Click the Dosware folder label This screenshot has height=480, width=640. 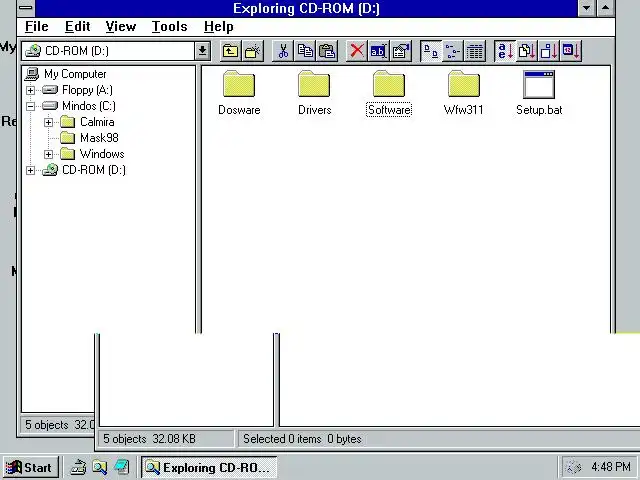(239, 110)
